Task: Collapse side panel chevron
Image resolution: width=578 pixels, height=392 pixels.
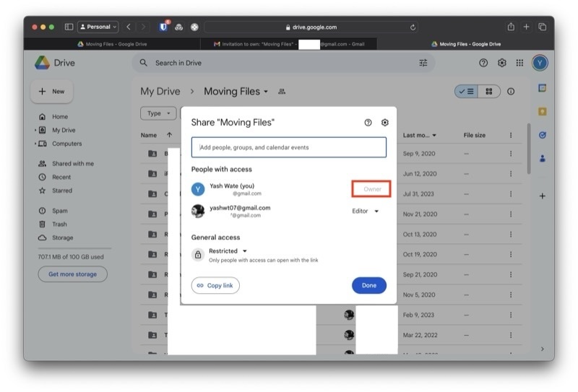Action: tap(543, 349)
